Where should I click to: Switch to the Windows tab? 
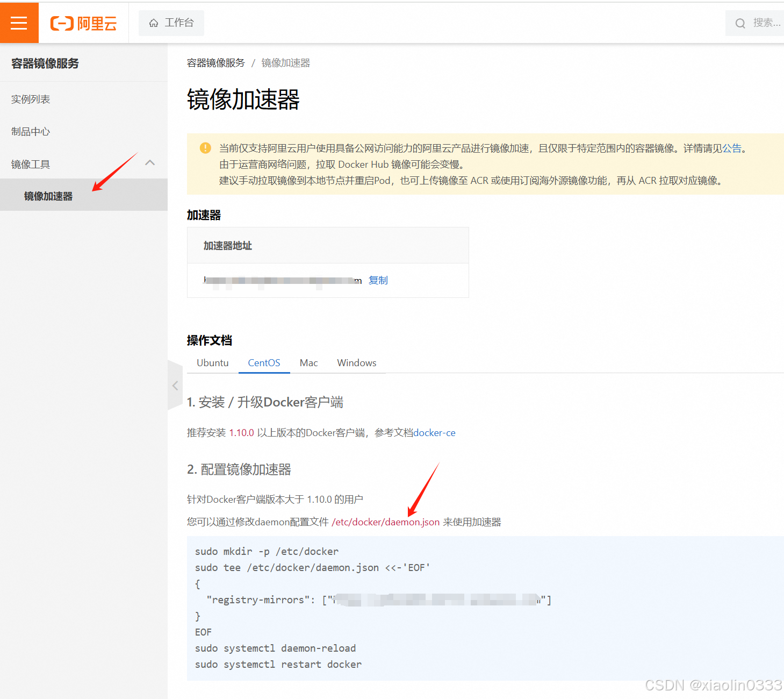[357, 363]
